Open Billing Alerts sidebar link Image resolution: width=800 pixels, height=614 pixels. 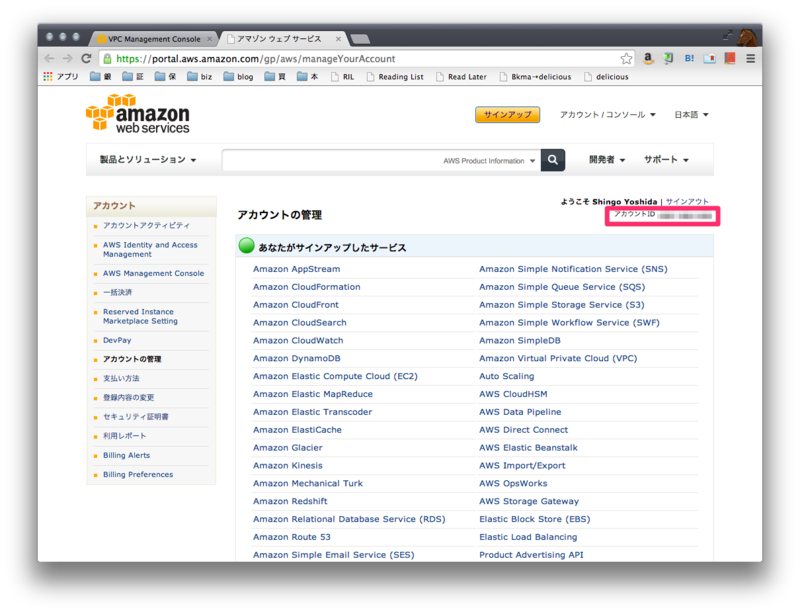tap(127, 455)
